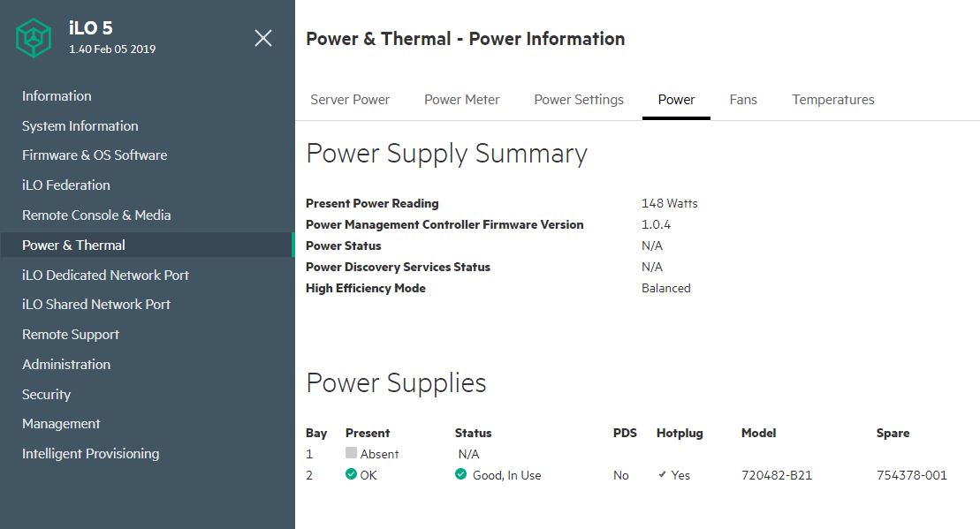Open Firmware & OS Software section
This screenshot has width=980, height=529.
point(95,155)
